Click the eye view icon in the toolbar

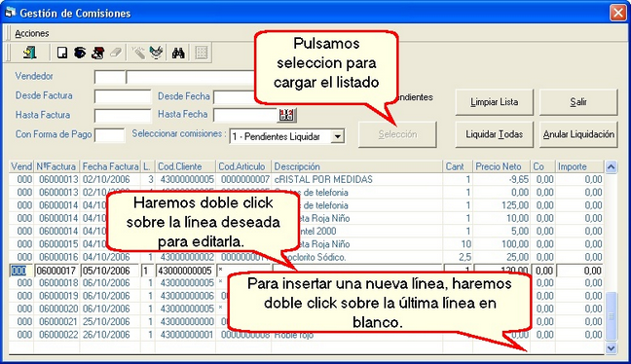(80, 53)
